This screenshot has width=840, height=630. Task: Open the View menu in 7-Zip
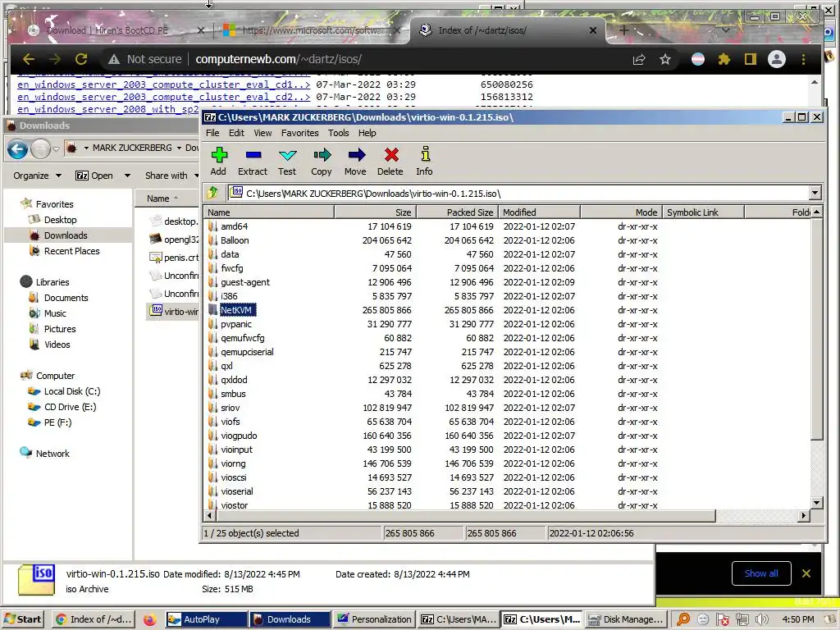[x=262, y=133]
